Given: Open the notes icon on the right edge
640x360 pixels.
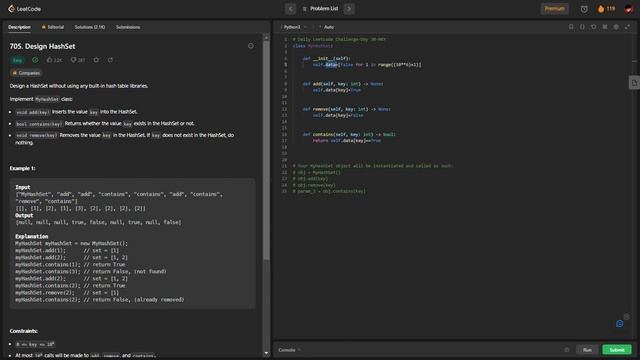Looking at the screenshot, I should pyautogui.click(x=634, y=83).
